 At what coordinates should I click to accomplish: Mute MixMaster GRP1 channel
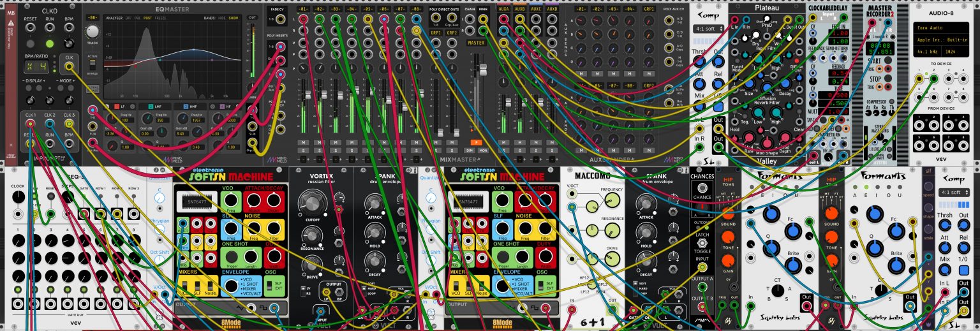click(437, 142)
